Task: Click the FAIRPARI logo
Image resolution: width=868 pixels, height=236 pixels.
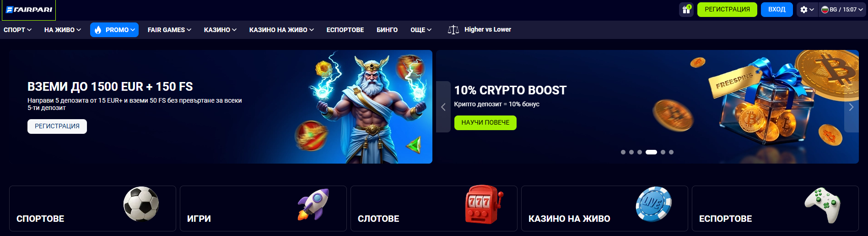Action: click(29, 10)
